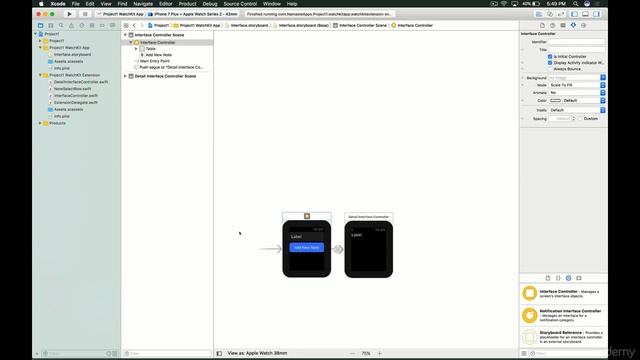Stop the running app
The image size is (640, 360).
(x=85, y=14)
